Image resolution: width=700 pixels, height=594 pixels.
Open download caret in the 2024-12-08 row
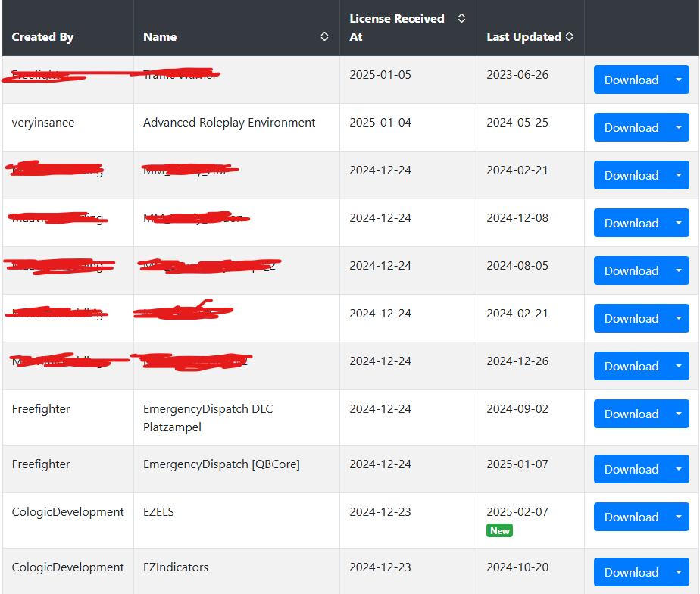tap(679, 223)
